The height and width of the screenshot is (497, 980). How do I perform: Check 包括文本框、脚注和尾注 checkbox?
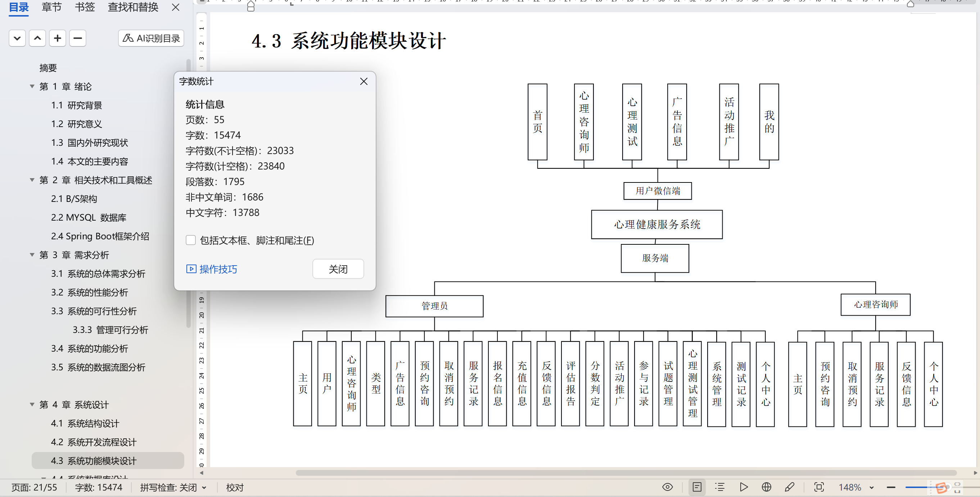[191, 240]
